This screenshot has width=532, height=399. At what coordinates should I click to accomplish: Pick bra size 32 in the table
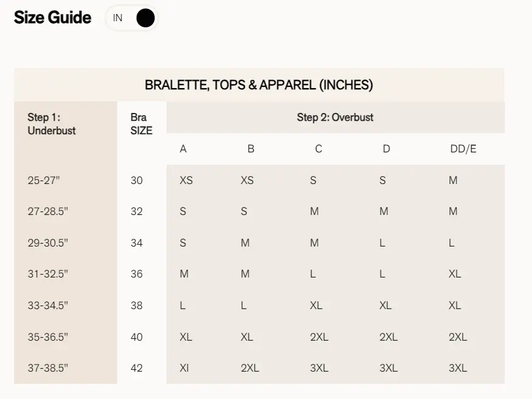tap(137, 211)
